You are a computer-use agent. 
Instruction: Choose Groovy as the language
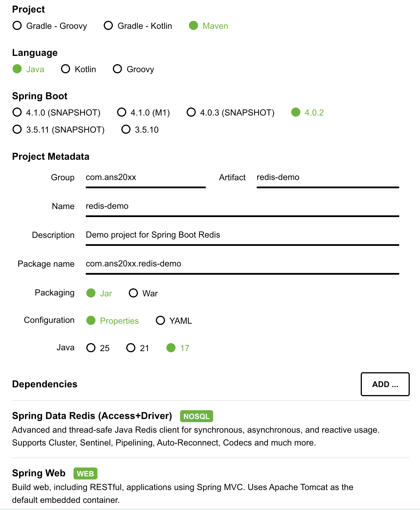tap(134, 69)
